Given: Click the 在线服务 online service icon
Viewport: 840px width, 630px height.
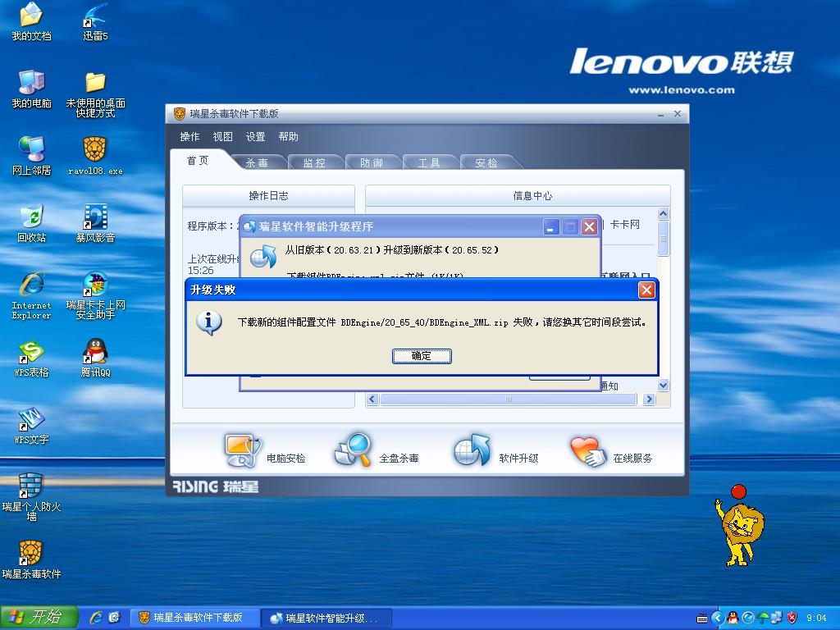Looking at the screenshot, I should point(587,451).
